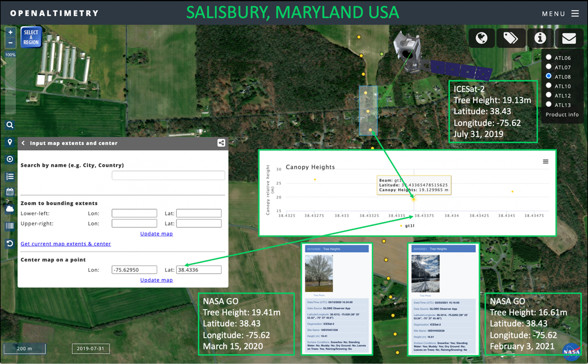Click the barcode stripes icon in sidebar
Image resolution: width=588 pixels, height=364 pixels.
click(10, 226)
